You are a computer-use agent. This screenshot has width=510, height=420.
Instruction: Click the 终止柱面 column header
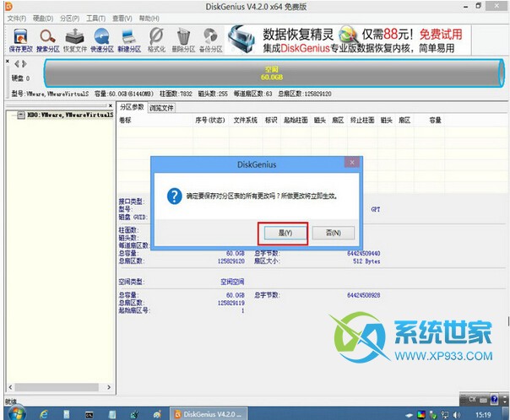(x=362, y=121)
